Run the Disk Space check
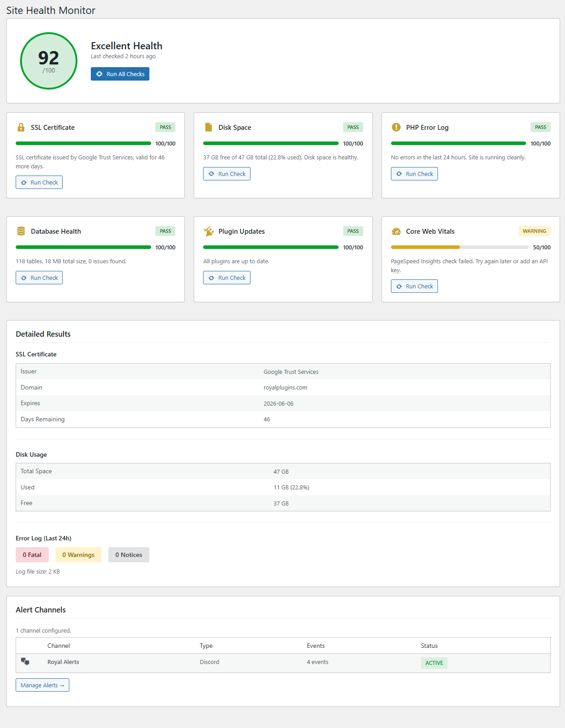Image resolution: width=565 pixels, height=728 pixels. pyautogui.click(x=227, y=174)
